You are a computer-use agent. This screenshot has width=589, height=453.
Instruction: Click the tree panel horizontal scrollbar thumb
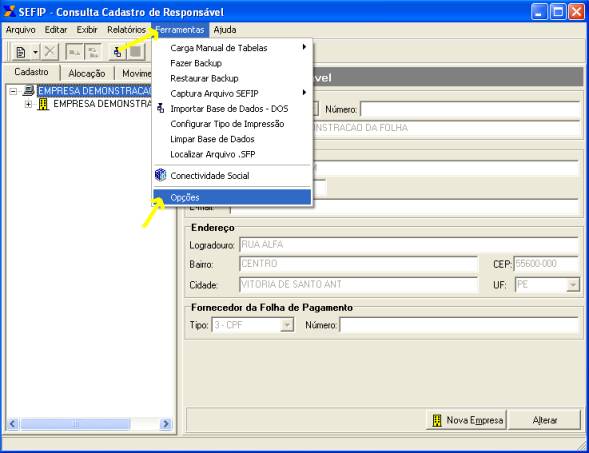click(x=75, y=424)
